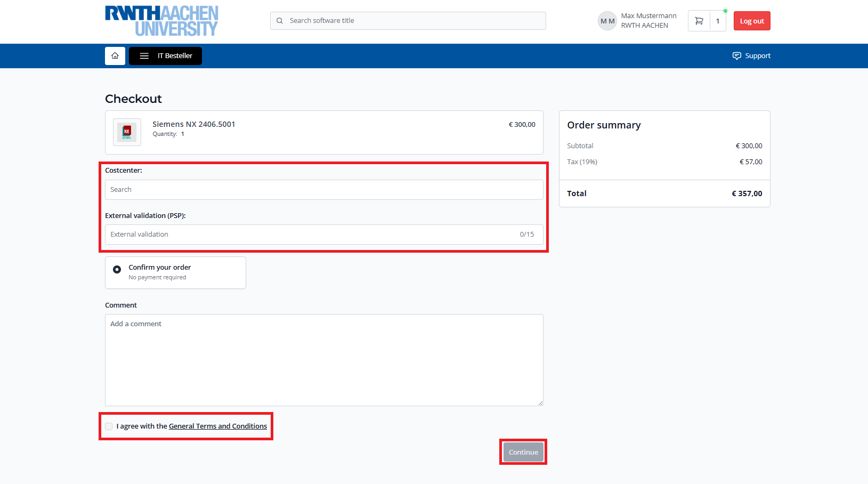Screen dimensions: 868x484
Task: Click the red Log out button
Action: pos(751,21)
